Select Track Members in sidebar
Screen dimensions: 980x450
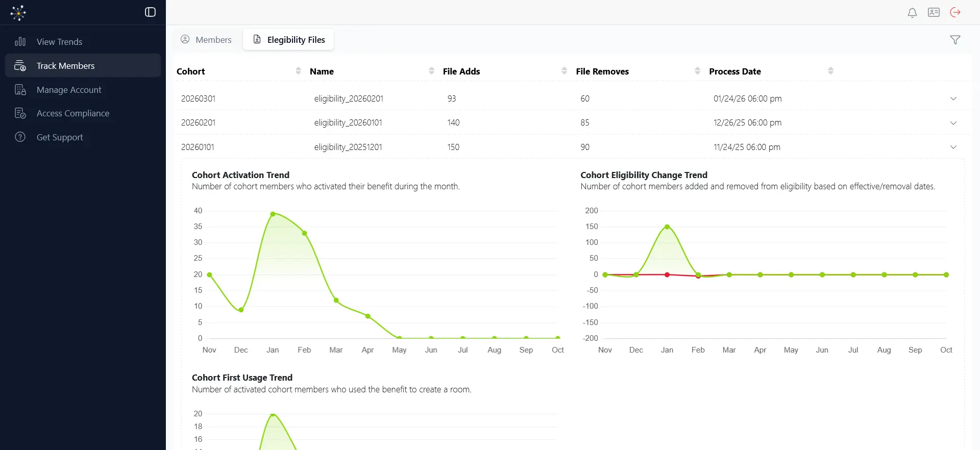point(83,66)
